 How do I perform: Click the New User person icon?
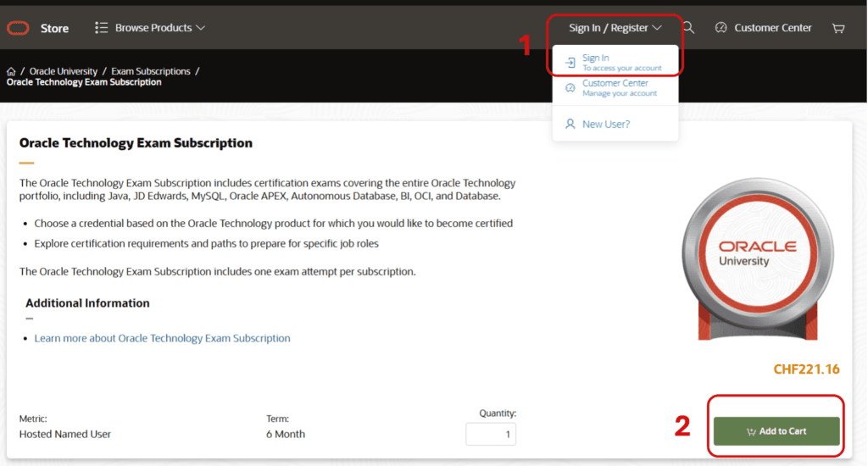click(570, 124)
